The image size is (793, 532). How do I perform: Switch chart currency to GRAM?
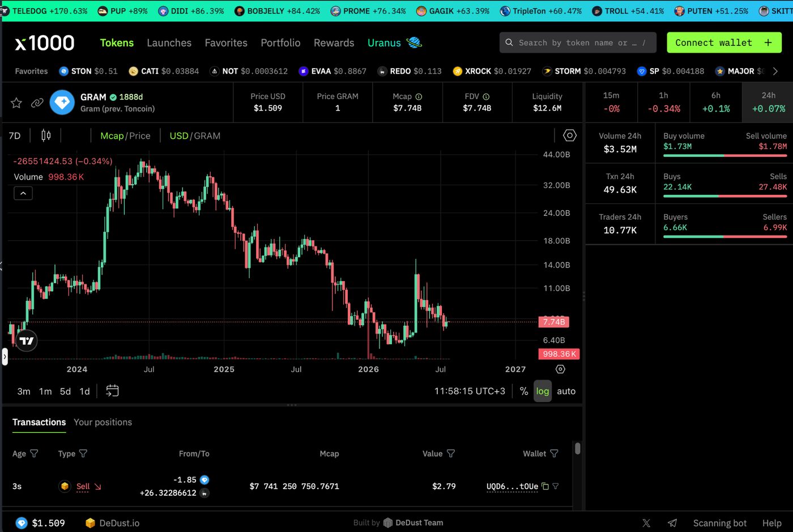point(207,136)
